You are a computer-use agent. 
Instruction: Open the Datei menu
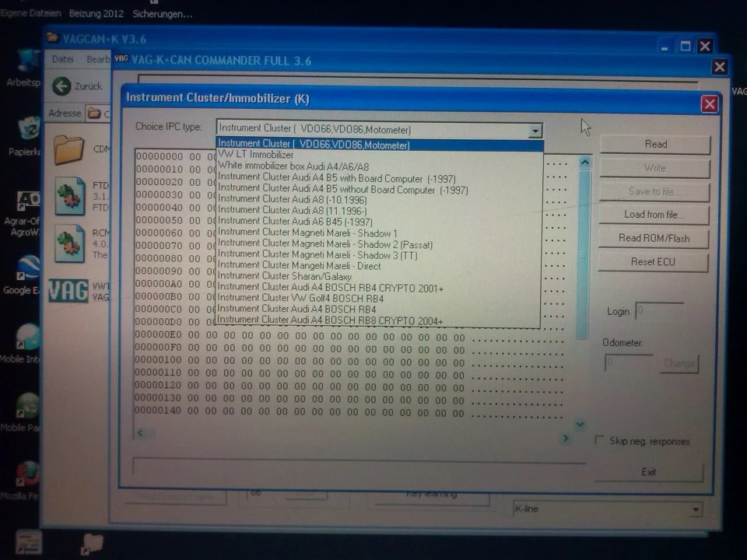coord(63,59)
